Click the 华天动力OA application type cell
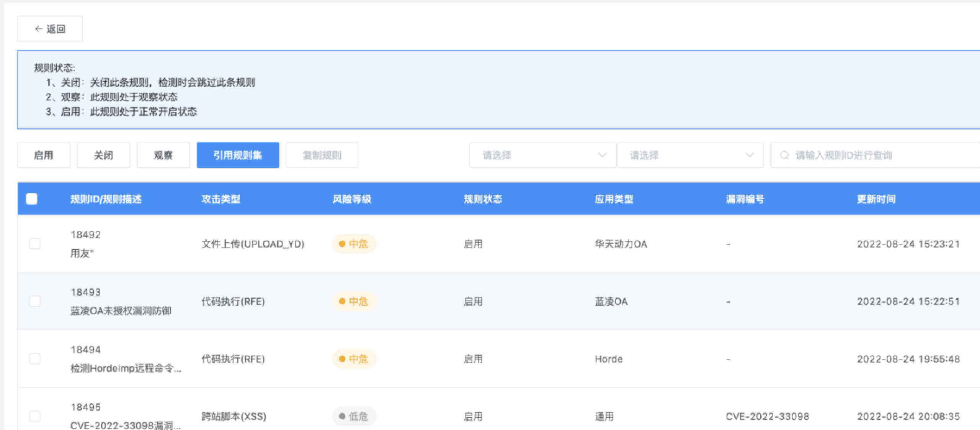Image resolution: width=980 pixels, height=430 pixels. click(x=621, y=244)
